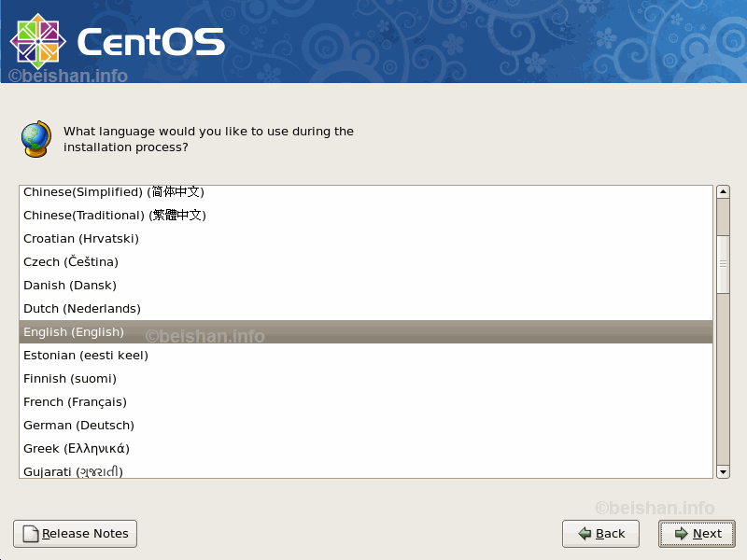Image resolution: width=747 pixels, height=560 pixels.
Task: Pick Greek (Ελληνικά) language option
Action: [76, 449]
